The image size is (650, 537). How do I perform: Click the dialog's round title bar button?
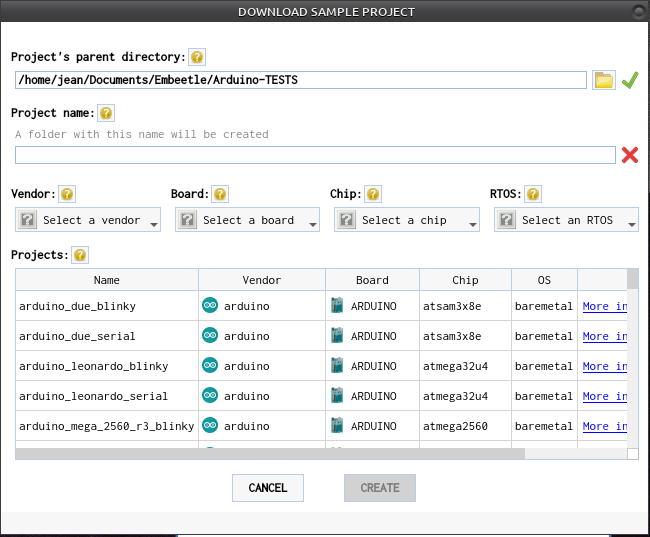tap(639, 12)
